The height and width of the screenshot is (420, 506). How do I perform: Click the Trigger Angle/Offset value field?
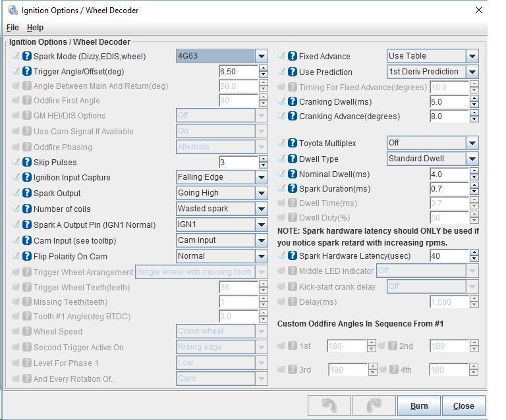coord(238,71)
